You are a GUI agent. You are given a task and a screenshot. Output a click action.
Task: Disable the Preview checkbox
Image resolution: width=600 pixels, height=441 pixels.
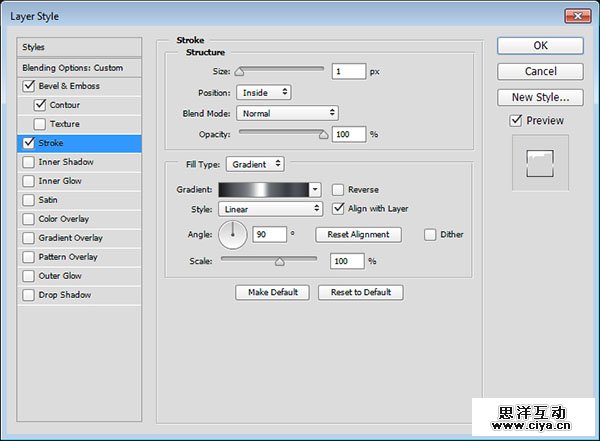pyautogui.click(x=516, y=121)
